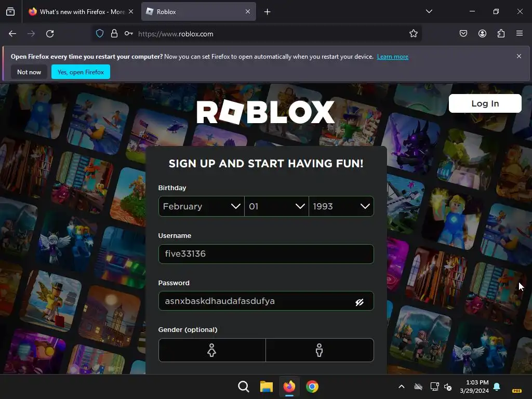This screenshot has width=532, height=399.
Task: Click Yes, open Firefox button
Action: (x=81, y=72)
